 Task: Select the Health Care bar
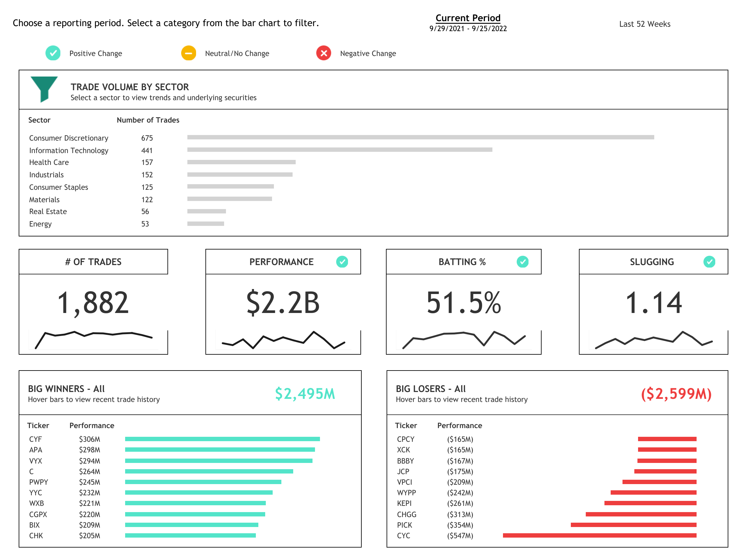click(x=242, y=162)
